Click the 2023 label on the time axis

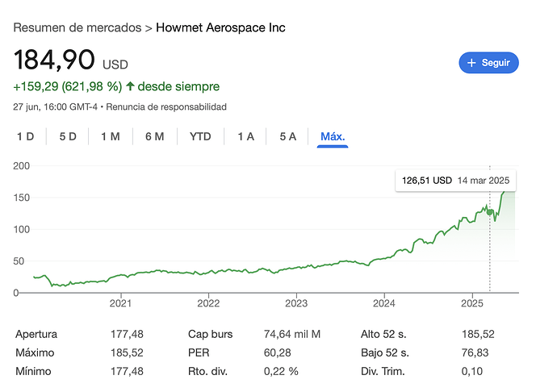click(x=296, y=303)
